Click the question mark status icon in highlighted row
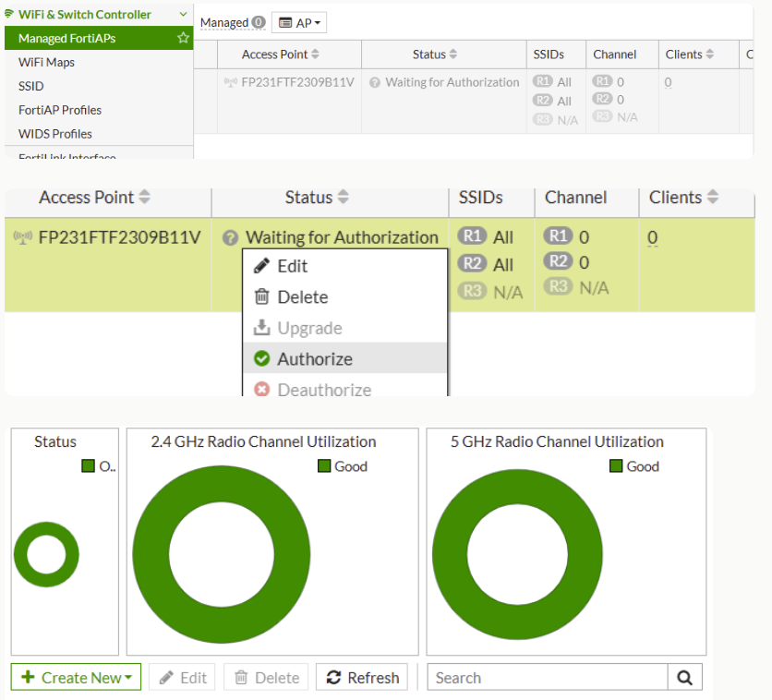The image size is (772, 700). [231, 238]
